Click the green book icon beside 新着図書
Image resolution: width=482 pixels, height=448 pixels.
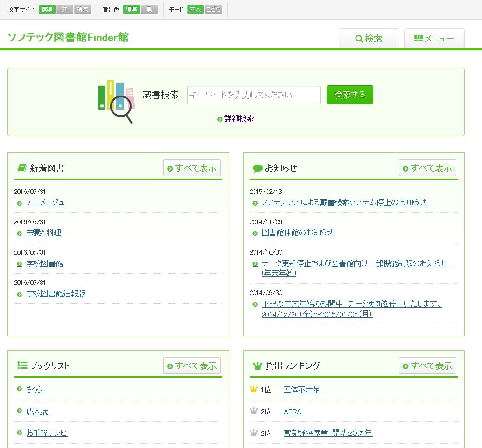click(x=21, y=168)
